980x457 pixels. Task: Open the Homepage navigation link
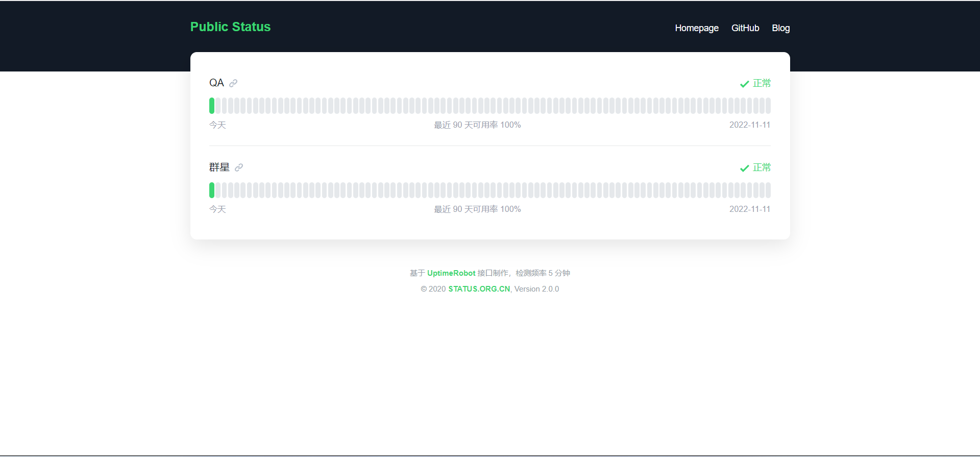coord(696,28)
